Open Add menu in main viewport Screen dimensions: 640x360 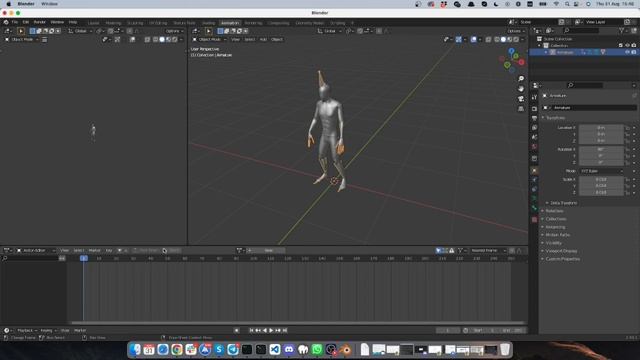263,40
